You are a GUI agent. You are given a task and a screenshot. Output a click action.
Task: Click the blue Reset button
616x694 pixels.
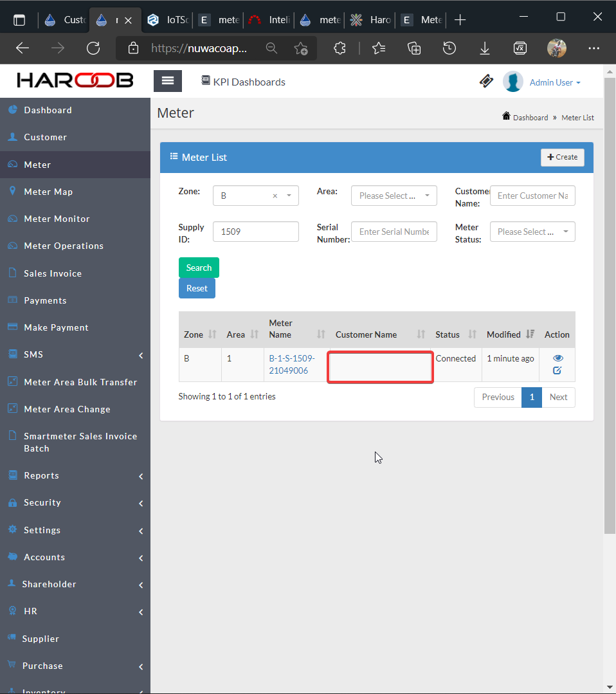click(x=197, y=288)
